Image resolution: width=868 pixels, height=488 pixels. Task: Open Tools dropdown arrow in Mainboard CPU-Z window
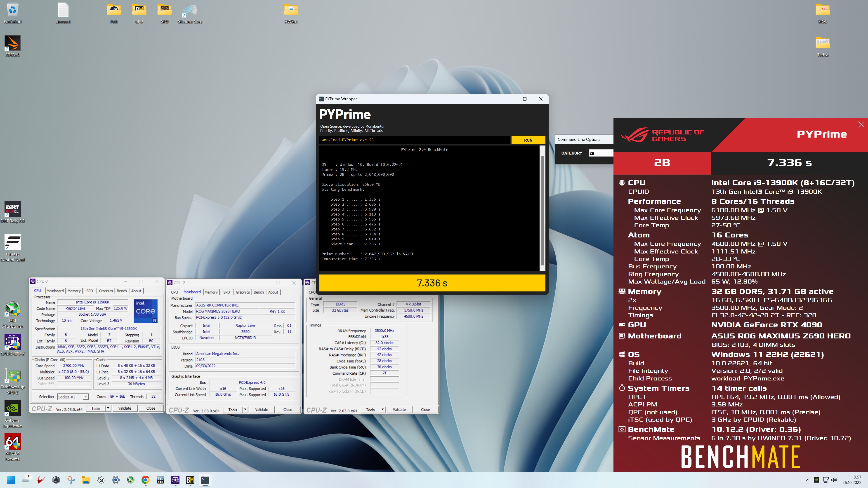coord(245,410)
